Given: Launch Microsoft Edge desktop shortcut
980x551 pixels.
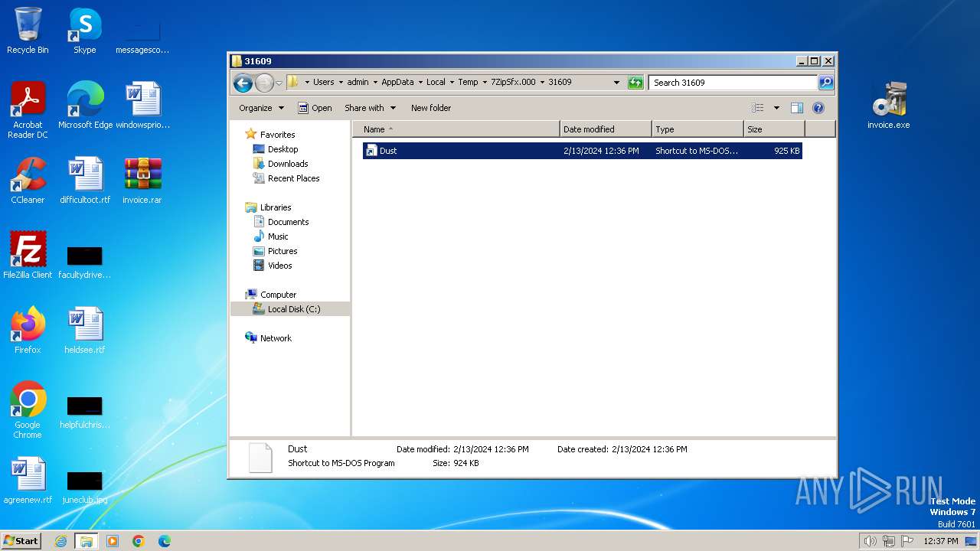Looking at the screenshot, I should click(x=85, y=106).
